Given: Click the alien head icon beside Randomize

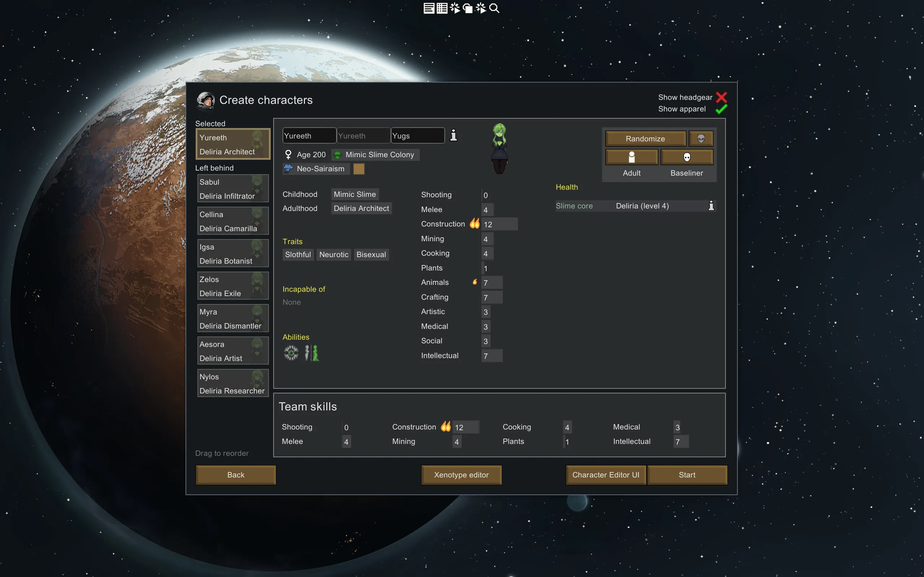Looking at the screenshot, I should 701,138.
